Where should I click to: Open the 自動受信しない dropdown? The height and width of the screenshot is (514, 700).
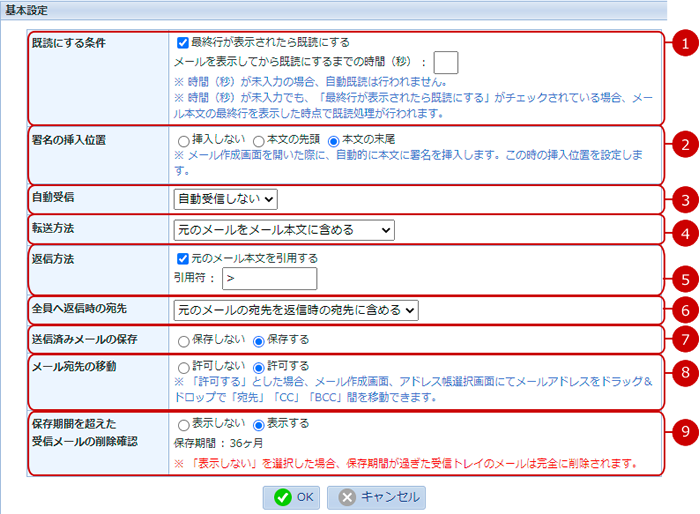225,199
